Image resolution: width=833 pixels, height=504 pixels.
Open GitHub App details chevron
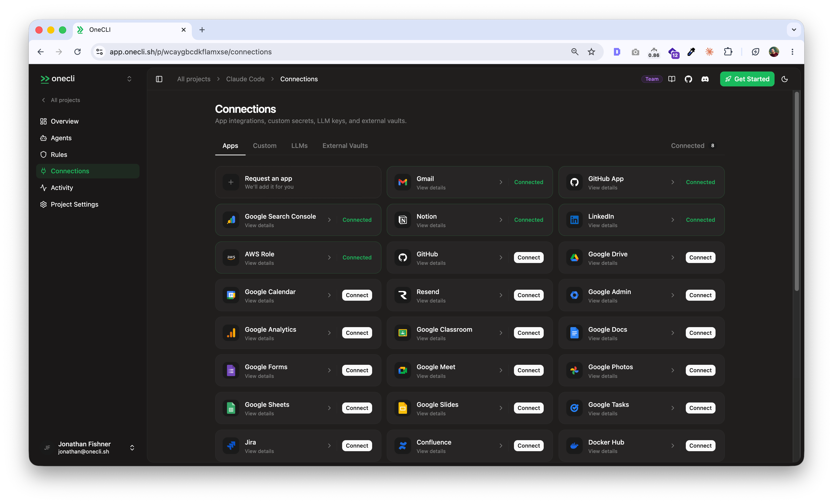(x=672, y=182)
